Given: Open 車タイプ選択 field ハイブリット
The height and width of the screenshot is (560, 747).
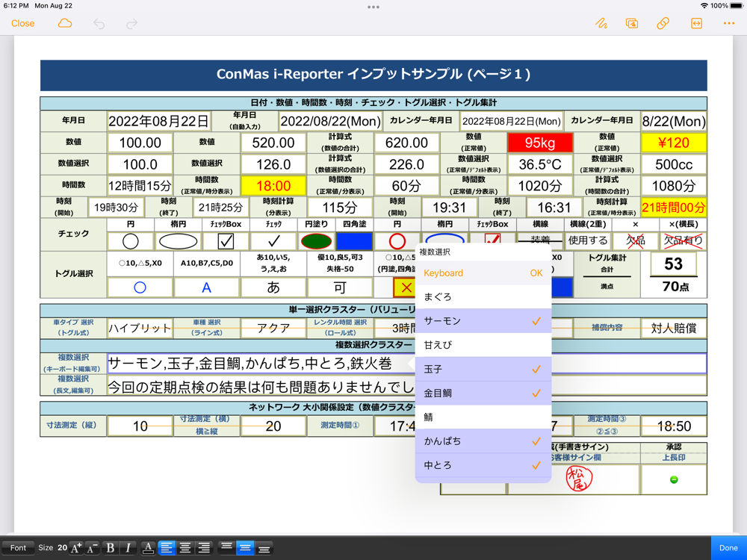Looking at the screenshot, I should (140, 328).
